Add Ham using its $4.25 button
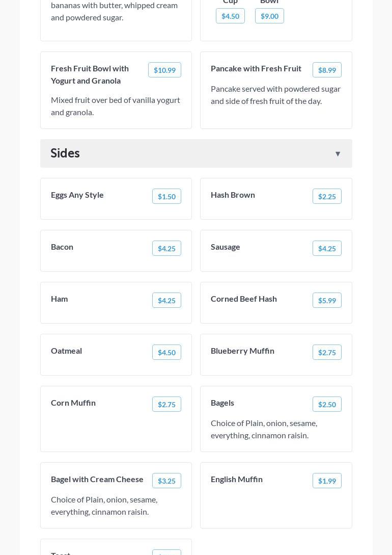392x555 pixels. coord(166,301)
